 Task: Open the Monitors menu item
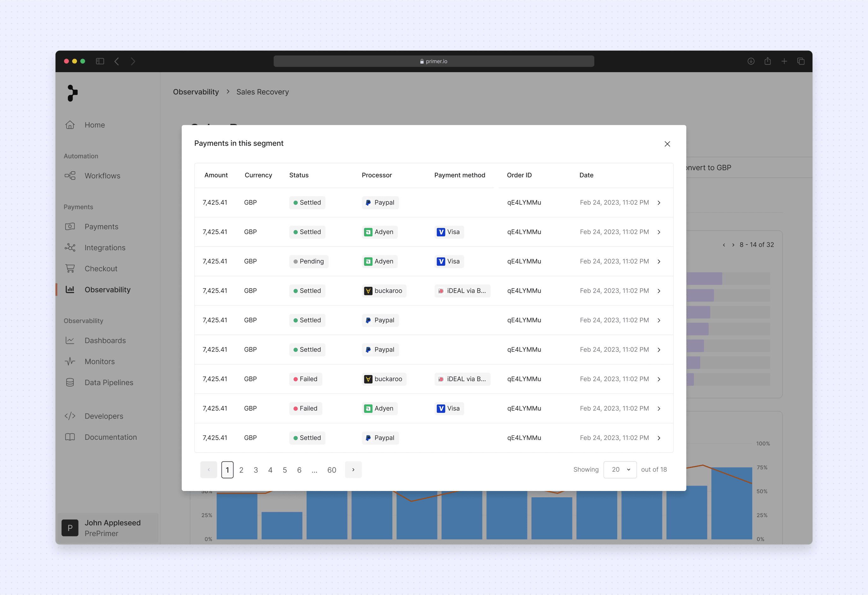[x=100, y=361]
